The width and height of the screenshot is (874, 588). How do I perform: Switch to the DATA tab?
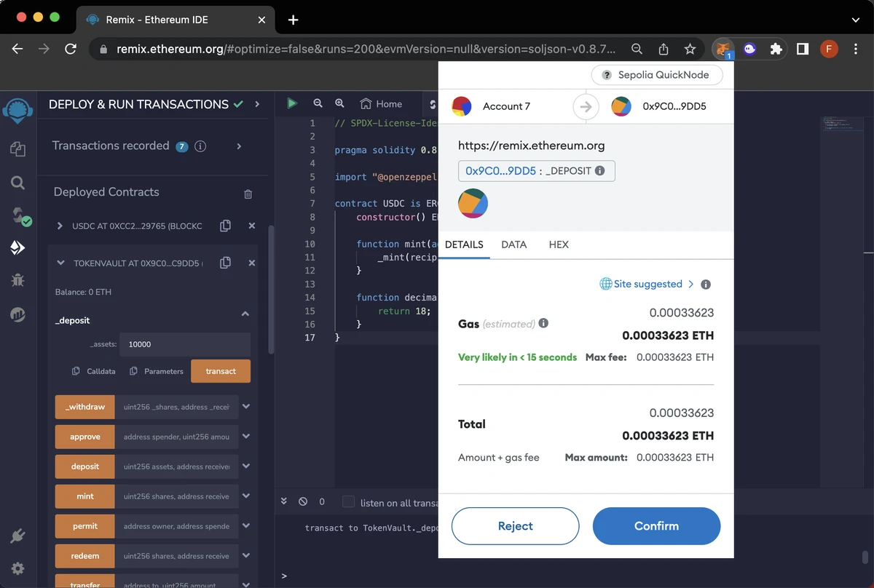[513, 245]
